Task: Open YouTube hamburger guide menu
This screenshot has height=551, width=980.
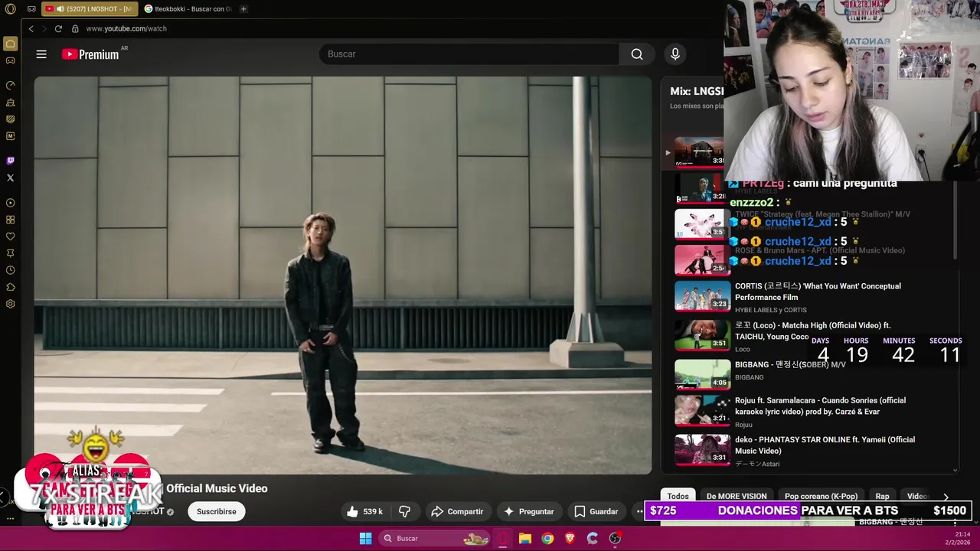Action: click(x=41, y=54)
